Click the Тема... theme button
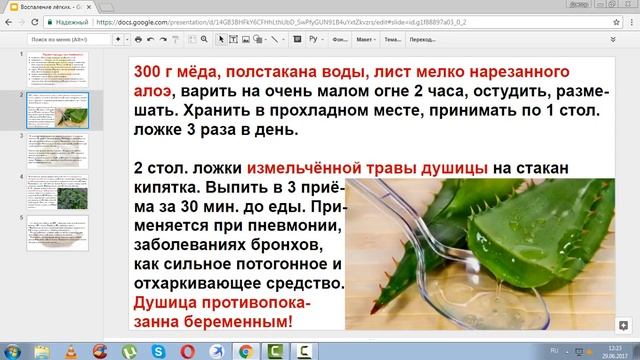 tap(392, 40)
